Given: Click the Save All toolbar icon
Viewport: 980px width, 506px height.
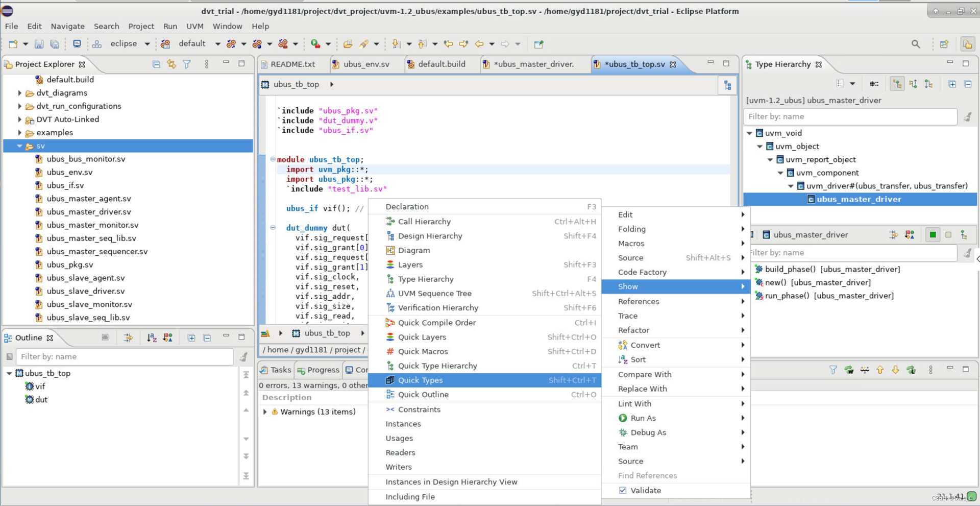Looking at the screenshot, I should tap(55, 44).
